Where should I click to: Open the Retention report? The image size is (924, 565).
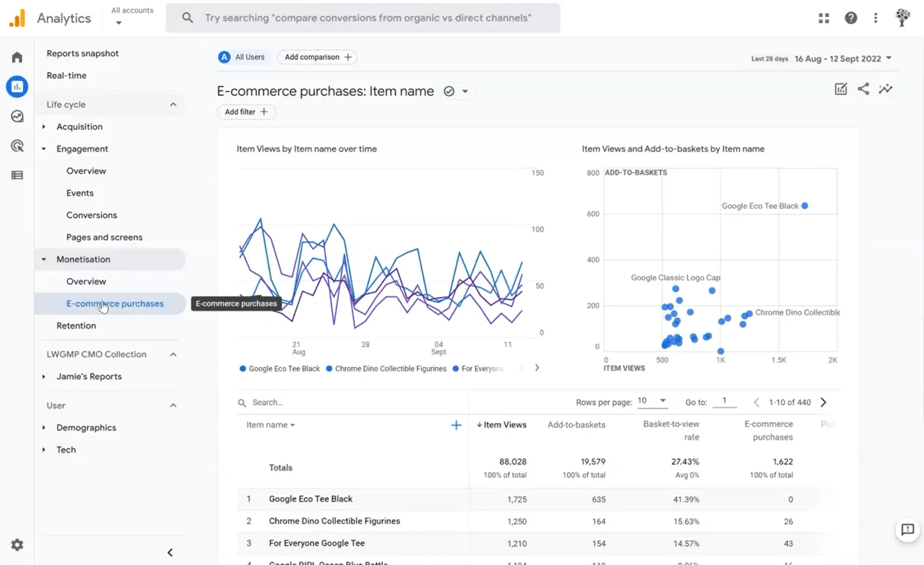pyautogui.click(x=76, y=325)
